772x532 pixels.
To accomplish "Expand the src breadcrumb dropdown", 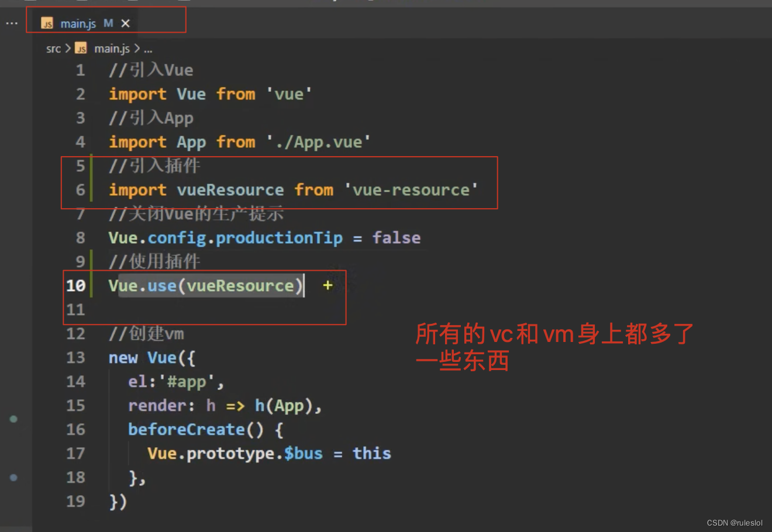I will point(54,49).
